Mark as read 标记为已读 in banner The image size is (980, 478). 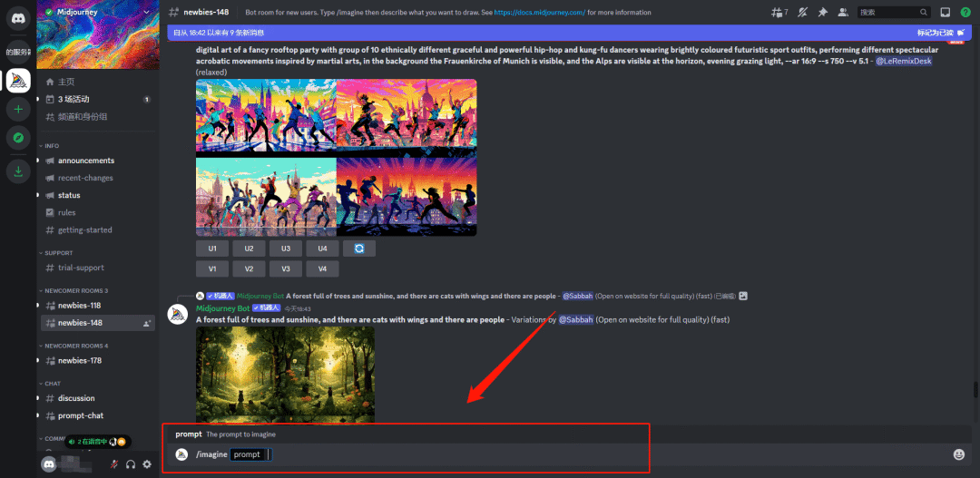click(x=941, y=33)
